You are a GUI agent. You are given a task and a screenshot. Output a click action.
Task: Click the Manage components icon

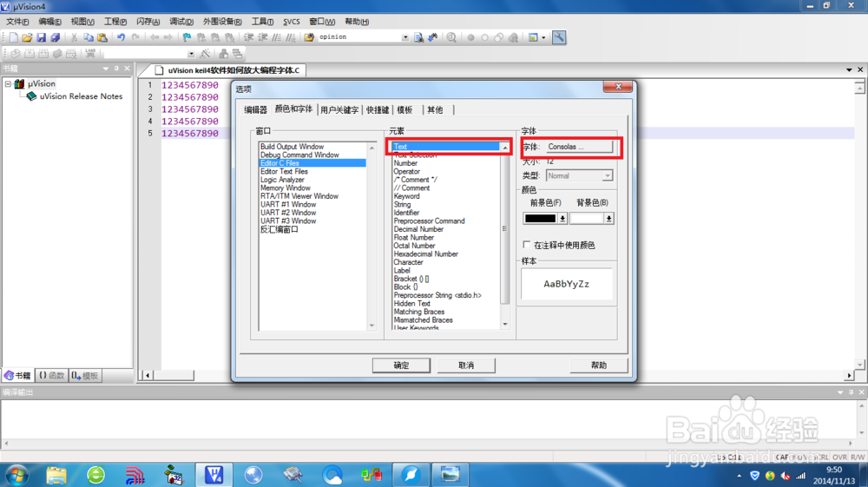(x=224, y=54)
